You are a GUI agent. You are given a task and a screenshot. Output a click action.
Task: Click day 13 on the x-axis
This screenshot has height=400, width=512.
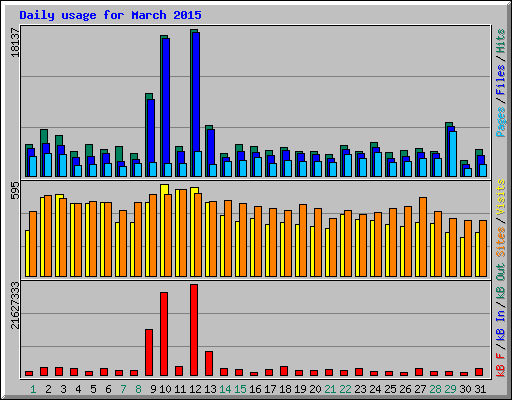(x=210, y=389)
